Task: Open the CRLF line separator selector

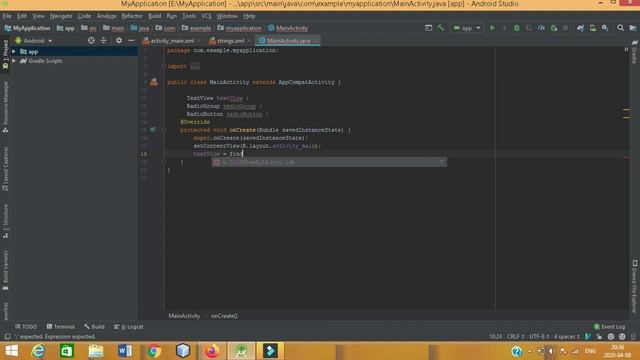Action: [515, 337]
